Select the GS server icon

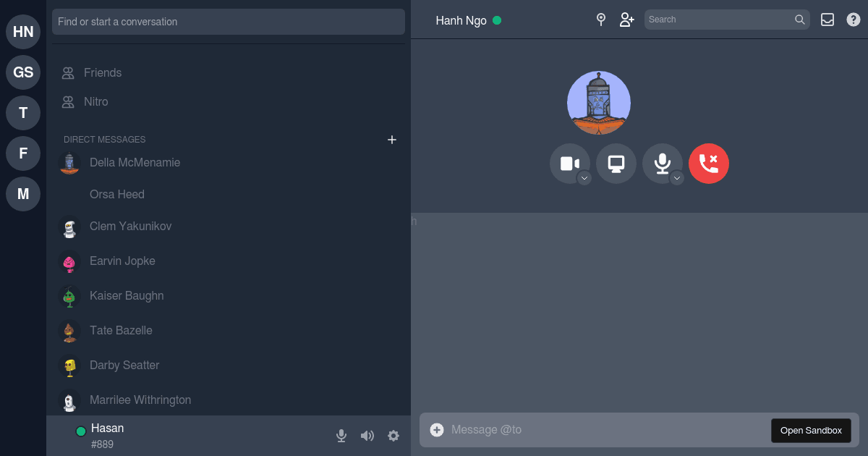tap(22, 72)
